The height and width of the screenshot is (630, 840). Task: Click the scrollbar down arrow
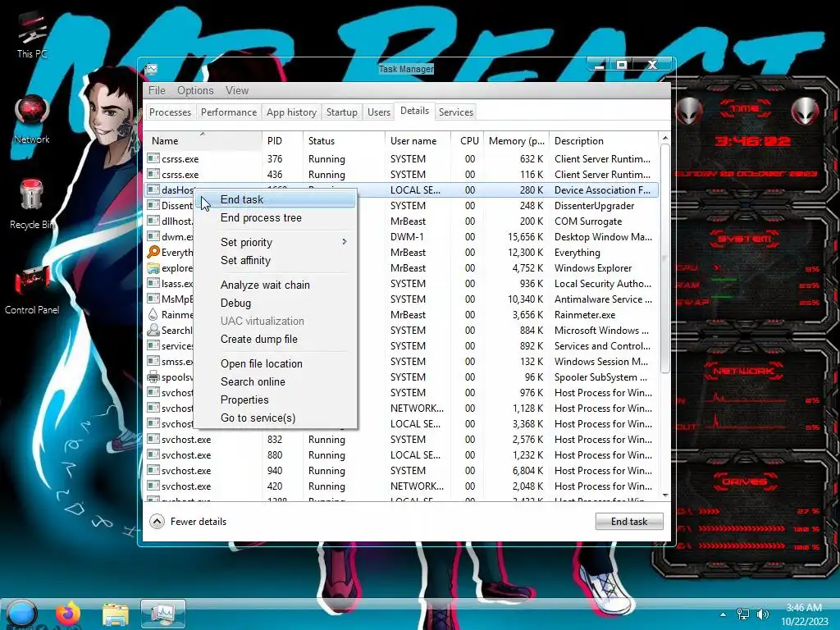click(x=664, y=495)
